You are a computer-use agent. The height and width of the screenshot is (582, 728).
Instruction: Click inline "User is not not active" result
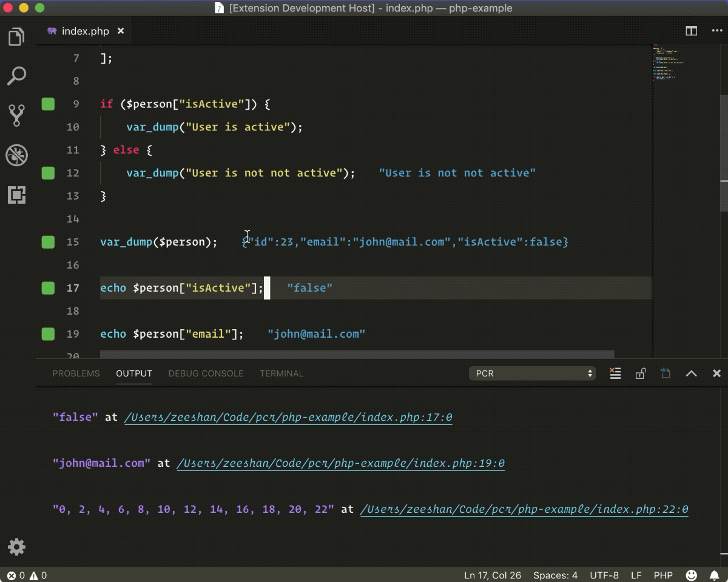457,173
